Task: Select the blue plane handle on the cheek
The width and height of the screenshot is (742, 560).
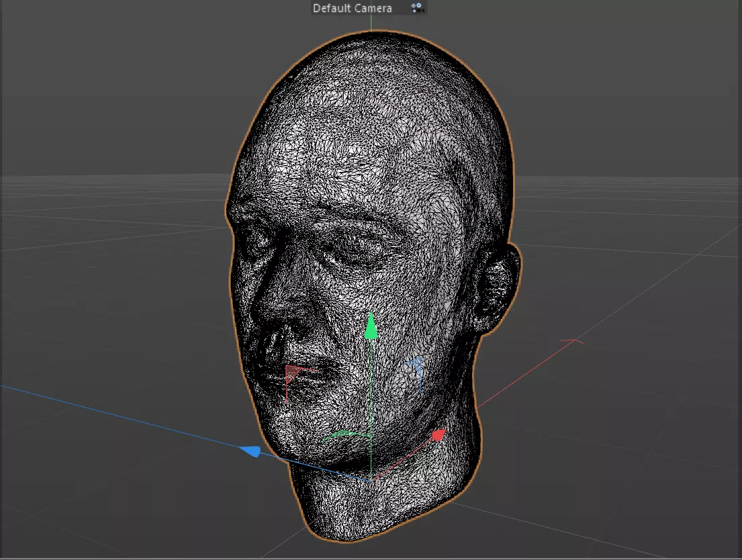Action: (416, 370)
